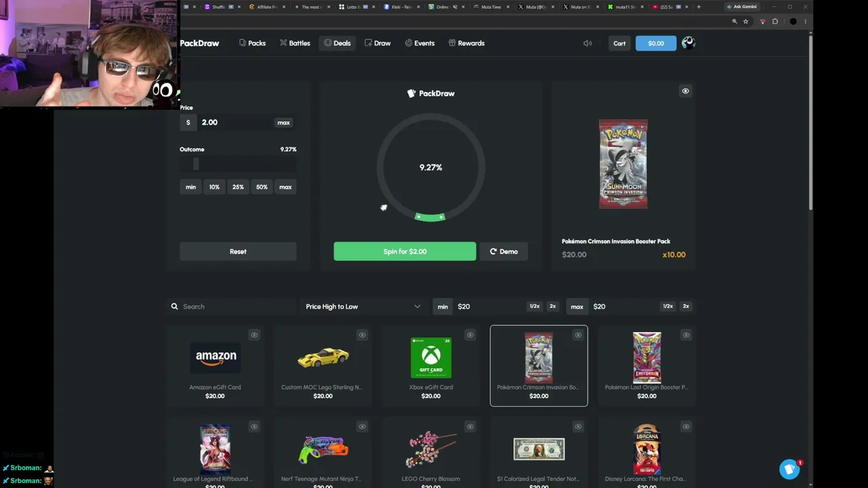Select the Xbox eGift Card item
Screen dimensions: 868x488
[x=431, y=366]
